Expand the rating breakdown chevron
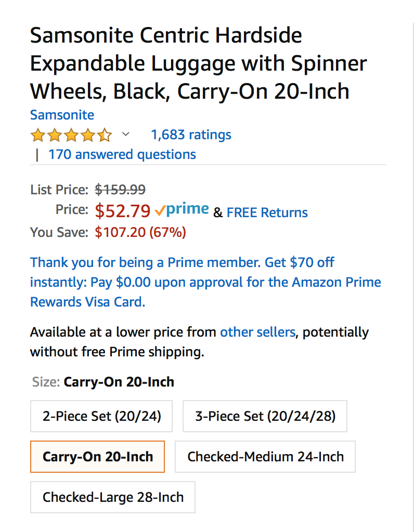414x532 pixels. pos(126,135)
